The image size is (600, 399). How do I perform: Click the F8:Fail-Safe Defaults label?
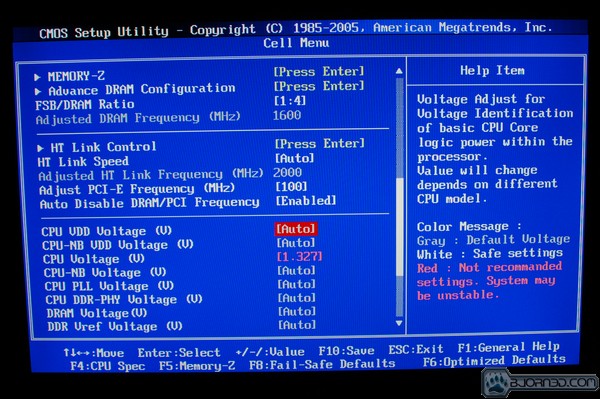(322, 364)
